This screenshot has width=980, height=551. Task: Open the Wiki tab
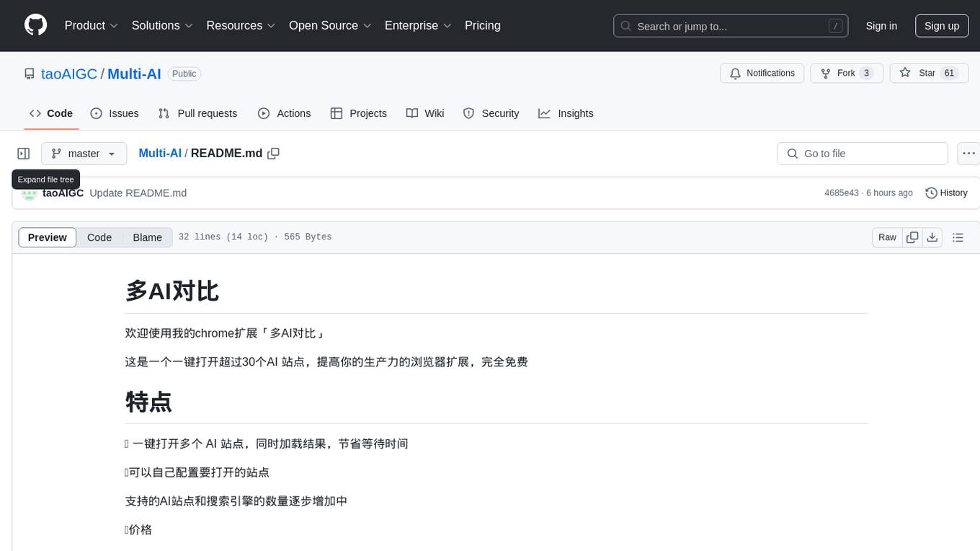(x=425, y=113)
